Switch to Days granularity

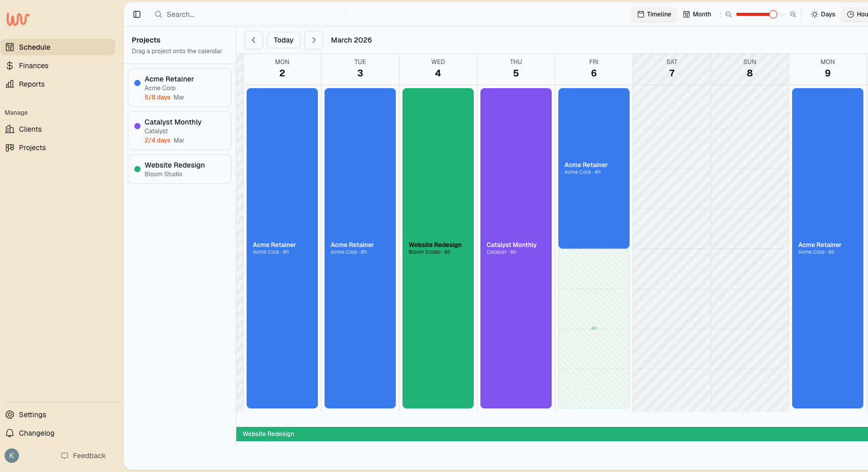pyautogui.click(x=822, y=14)
